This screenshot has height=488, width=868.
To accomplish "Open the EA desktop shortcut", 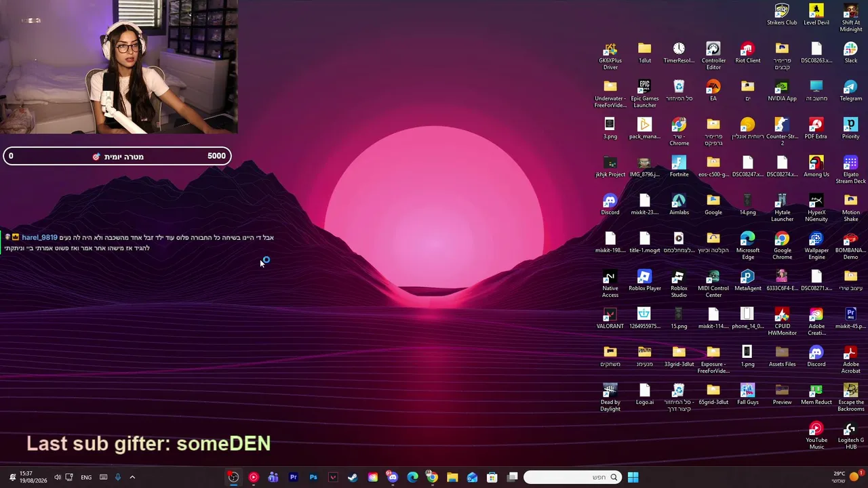I will point(713,90).
